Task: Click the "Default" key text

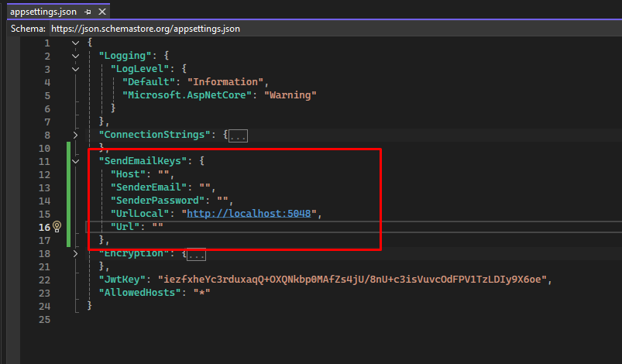Action: tap(149, 81)
